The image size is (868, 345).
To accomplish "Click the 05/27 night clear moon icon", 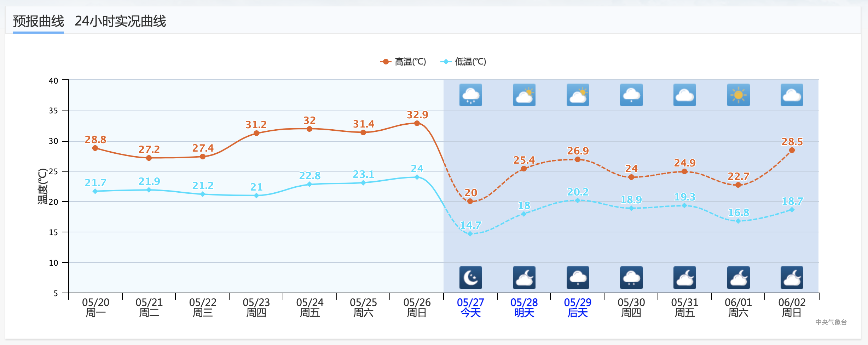I will [x=470, y=278].
